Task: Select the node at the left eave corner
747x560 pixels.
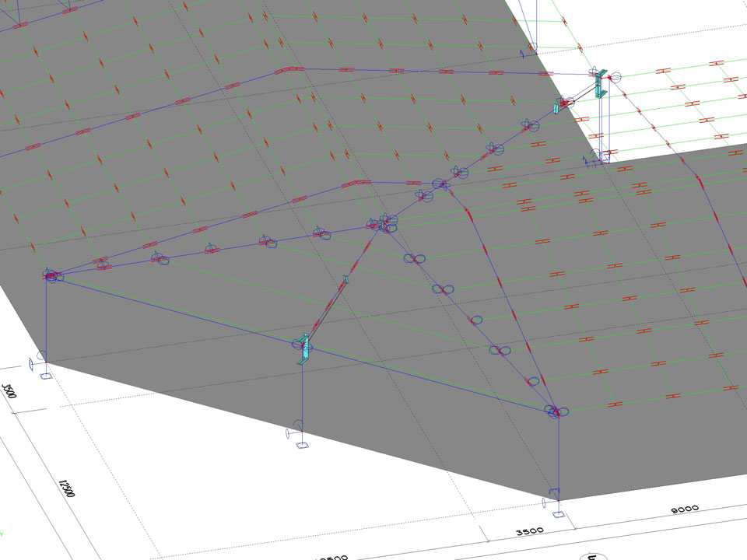Action: coord(51,275)
